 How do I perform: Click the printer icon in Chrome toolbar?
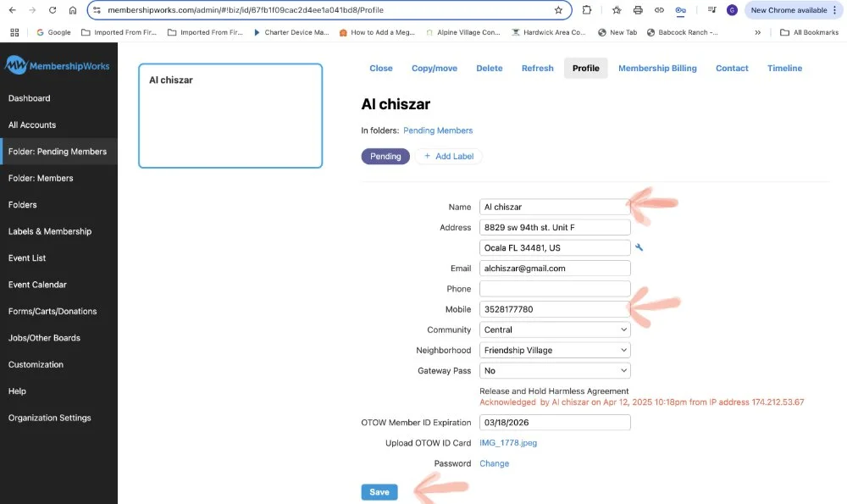click(x=638, y=9)
